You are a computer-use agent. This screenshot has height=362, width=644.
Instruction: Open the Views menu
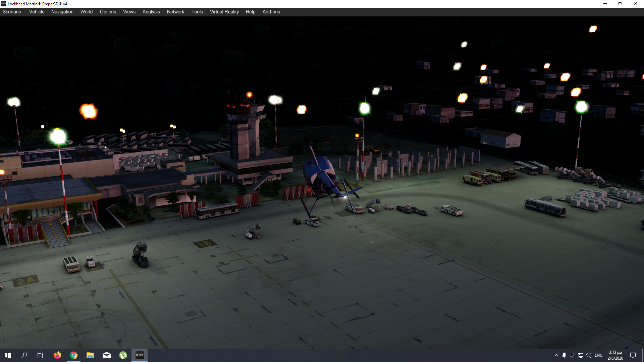click(129, 12)
